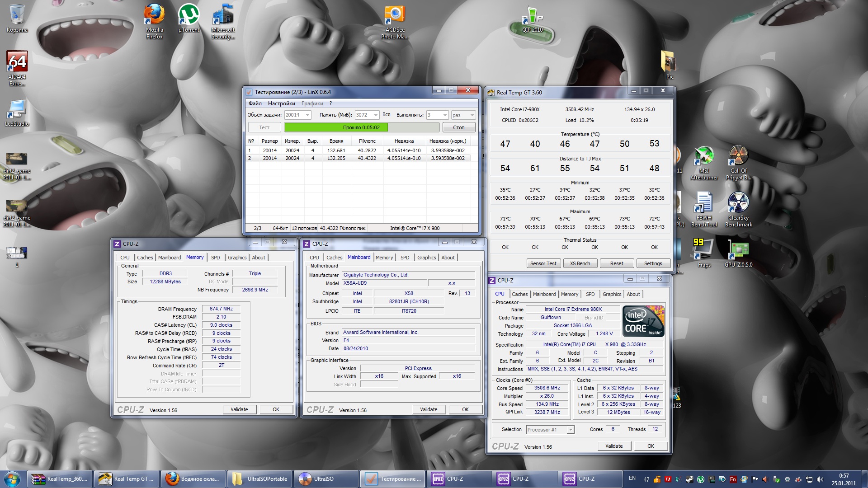Image resolution: width=868 pixels, height=488 pixels.
Task: Click the NB Frequency 2698.9 MHz value
Action: [x=255, y=290]
